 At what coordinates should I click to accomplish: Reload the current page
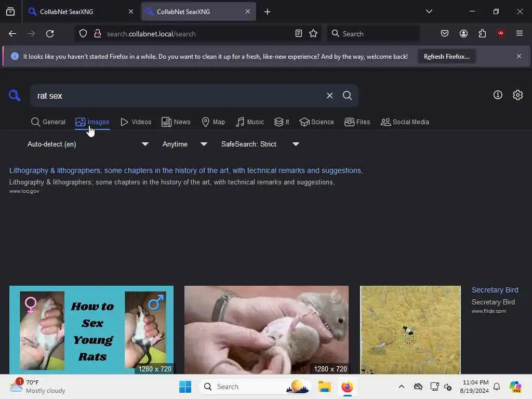(x=50, y=34)
